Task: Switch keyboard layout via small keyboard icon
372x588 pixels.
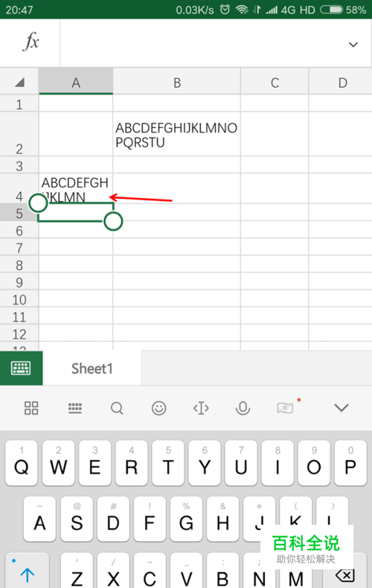Action: pyautogui.click(x=75, y=408)
